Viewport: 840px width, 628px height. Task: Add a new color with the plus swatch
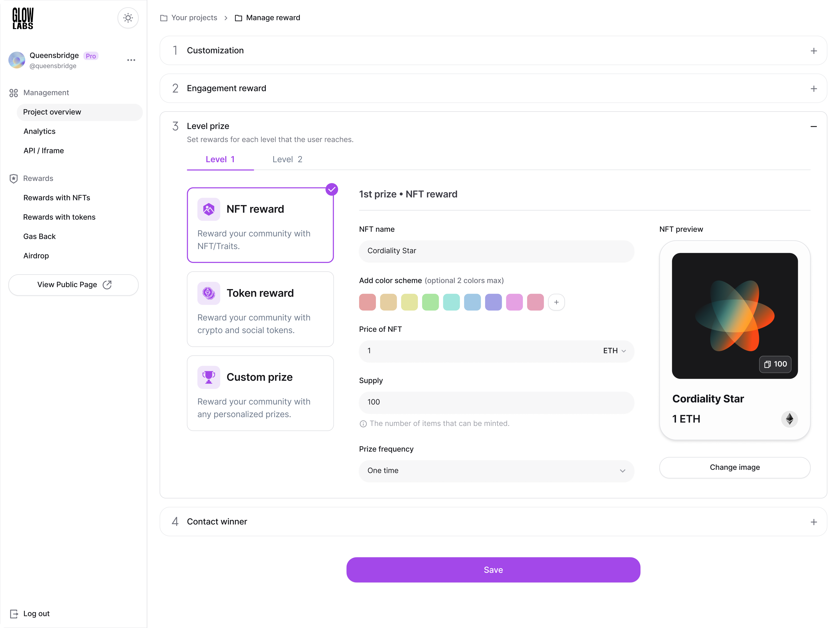pyautogui.click(x=556, y=302)
